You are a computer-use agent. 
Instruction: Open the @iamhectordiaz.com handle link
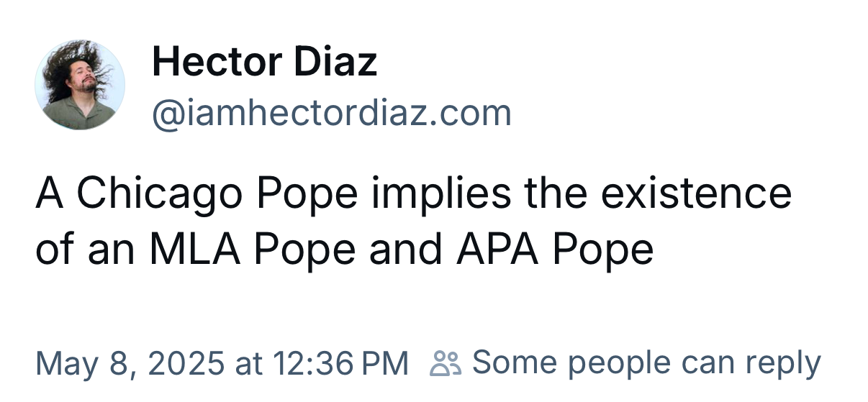pos(331,113)
